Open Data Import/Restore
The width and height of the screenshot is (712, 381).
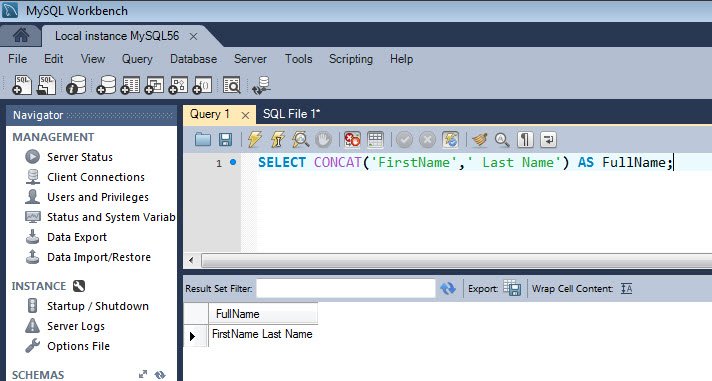99,257
